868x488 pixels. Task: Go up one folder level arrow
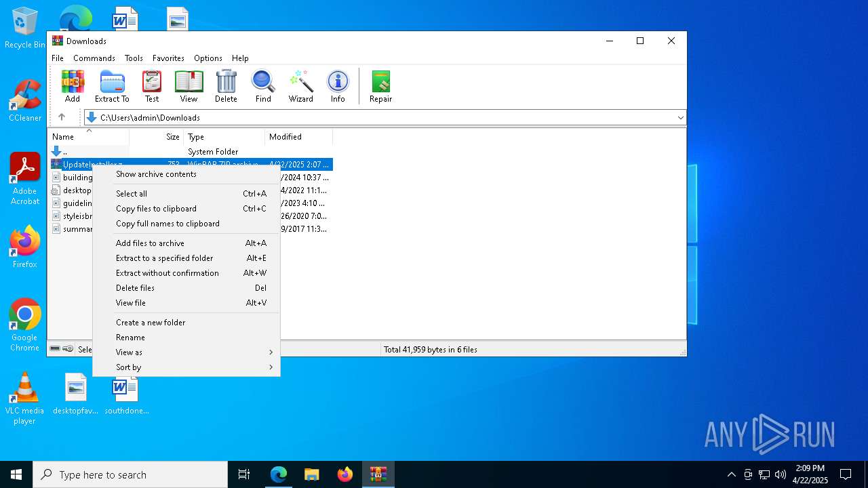click(x=62, y=117)
